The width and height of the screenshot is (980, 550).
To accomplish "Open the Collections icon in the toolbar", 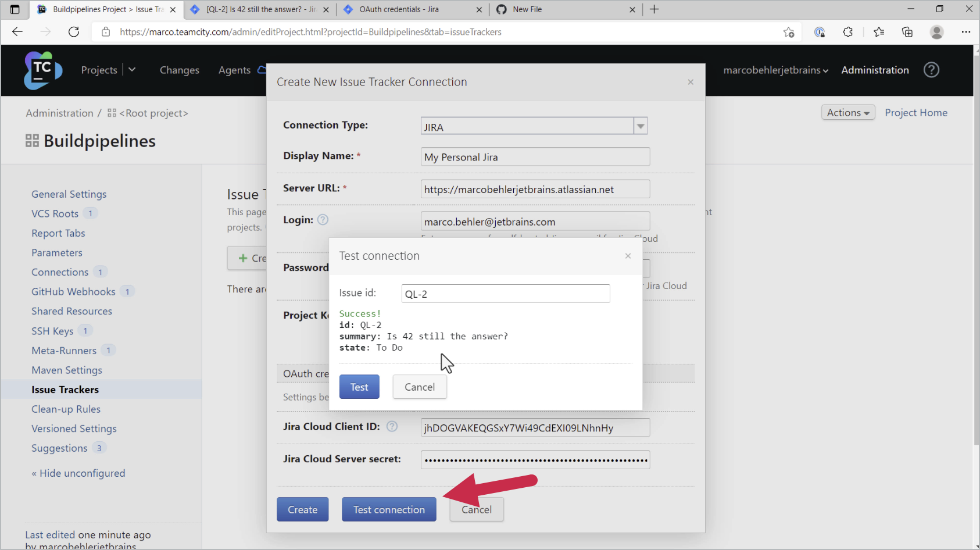I will click(907, 32).
